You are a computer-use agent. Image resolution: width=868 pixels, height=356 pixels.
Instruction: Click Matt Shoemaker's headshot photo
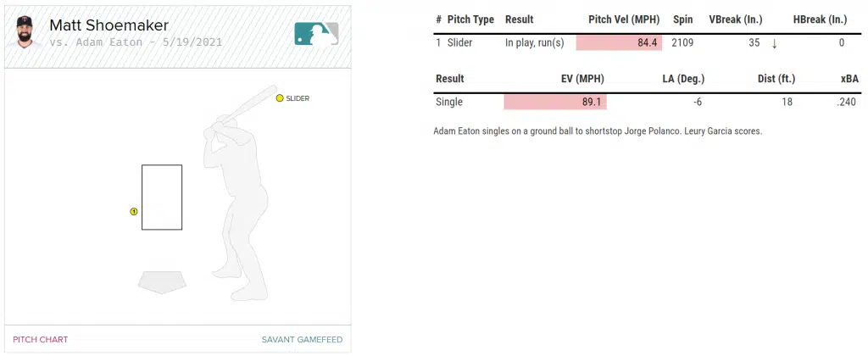pos(24,33)
